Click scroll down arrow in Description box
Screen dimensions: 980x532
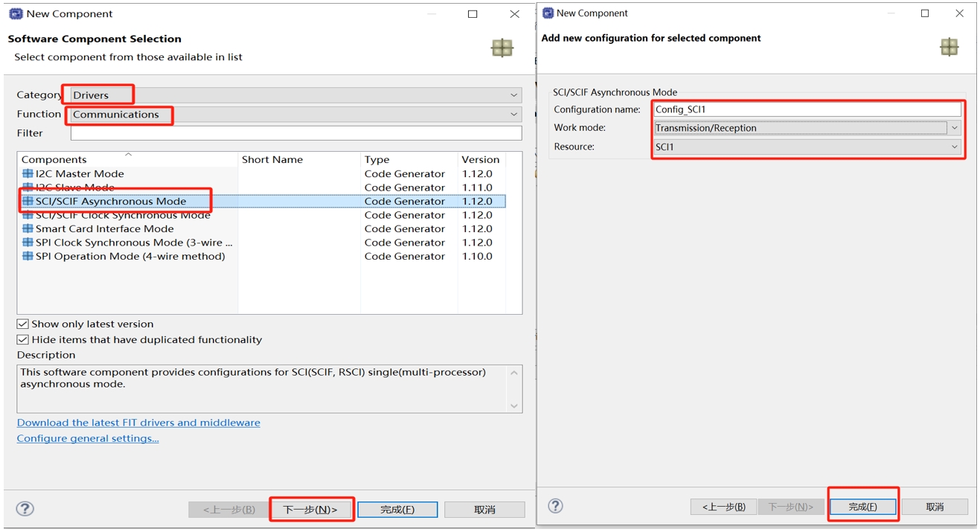point(514,406)
